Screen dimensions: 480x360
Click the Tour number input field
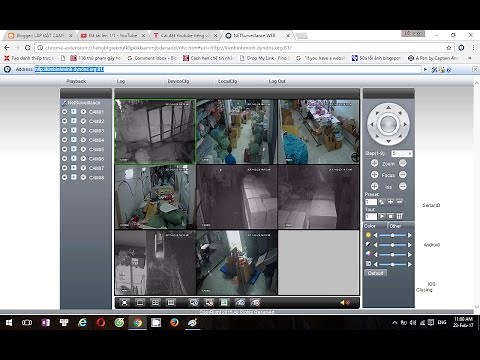[x=371, y=217]
